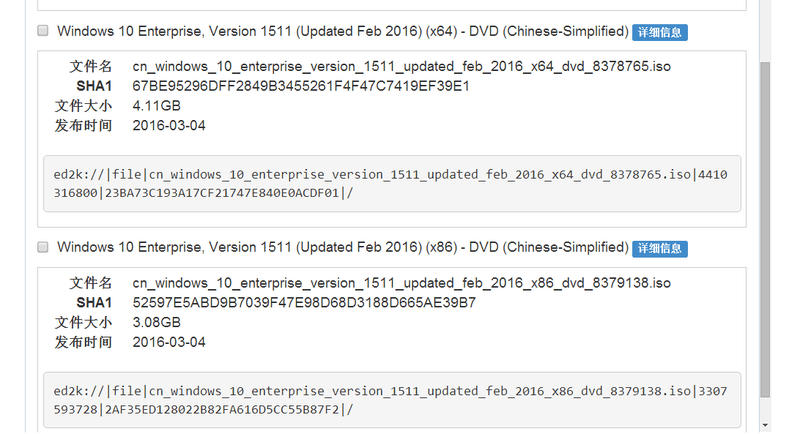Check the x86 Enterprise DVD checkbox
Screen dimensions: 800x434
click(43, 247)
